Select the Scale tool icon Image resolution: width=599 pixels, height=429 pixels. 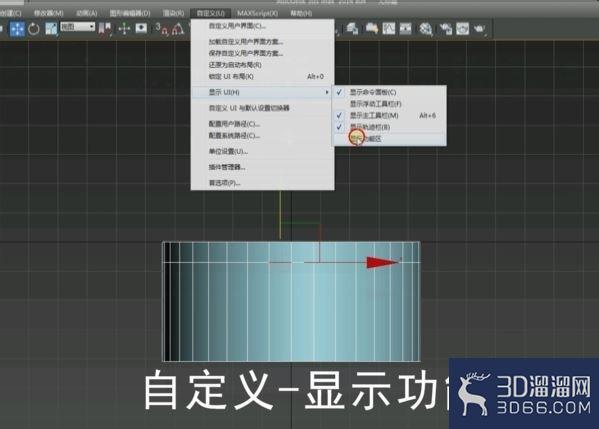coord(51,29)
